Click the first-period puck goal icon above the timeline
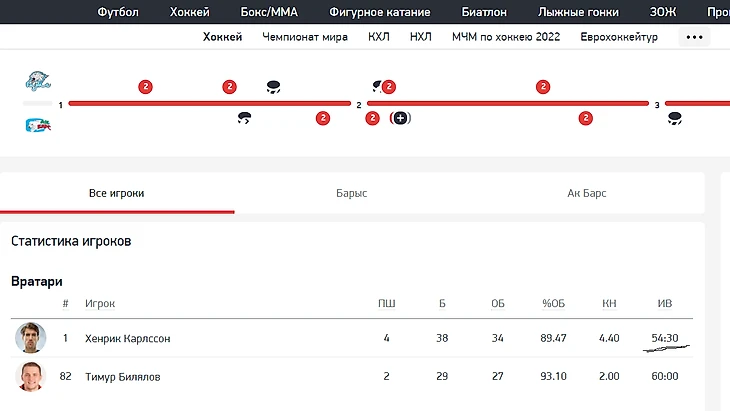The image size is (730, 411). pos(273,87)
